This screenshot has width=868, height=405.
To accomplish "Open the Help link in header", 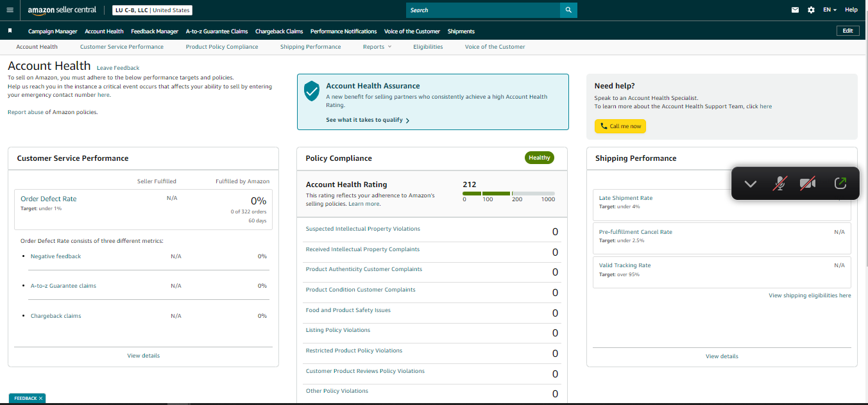I will click(851, 10).
